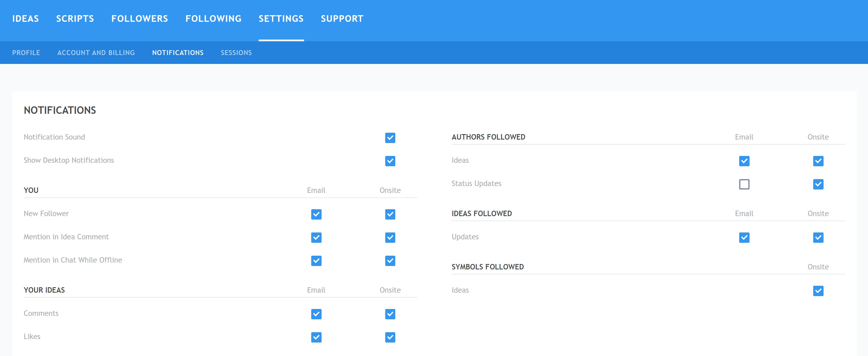
Task: Disable email notifications for Comments
Action: pos(316,314)
